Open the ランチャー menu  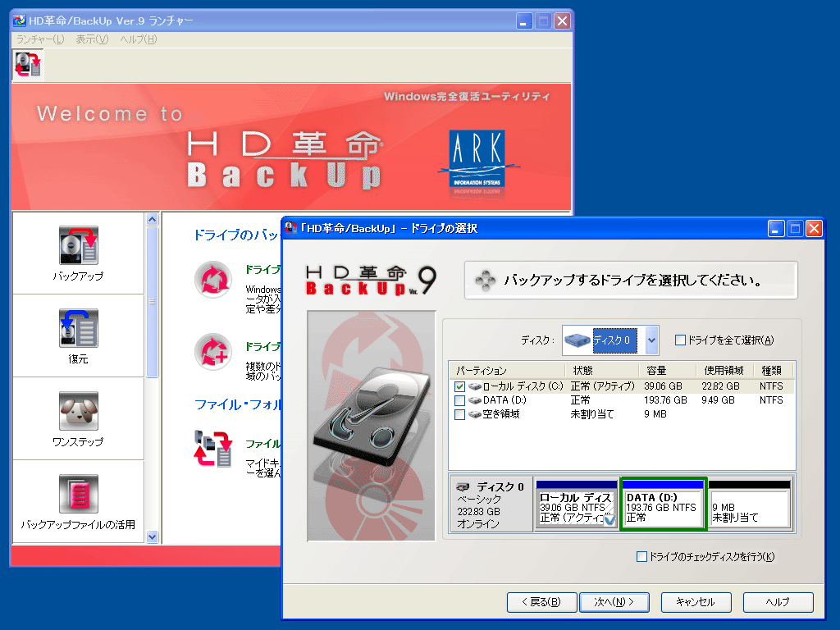40,39
